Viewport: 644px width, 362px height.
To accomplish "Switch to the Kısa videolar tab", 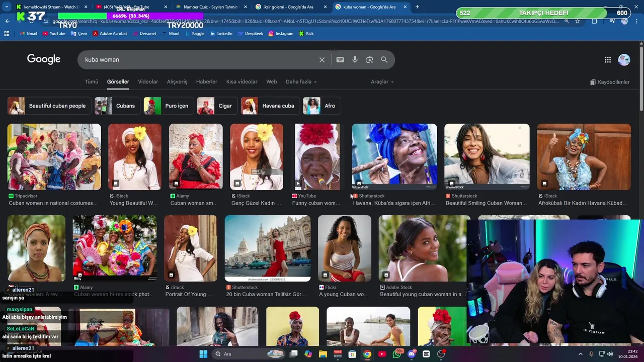I will [242, 81].
